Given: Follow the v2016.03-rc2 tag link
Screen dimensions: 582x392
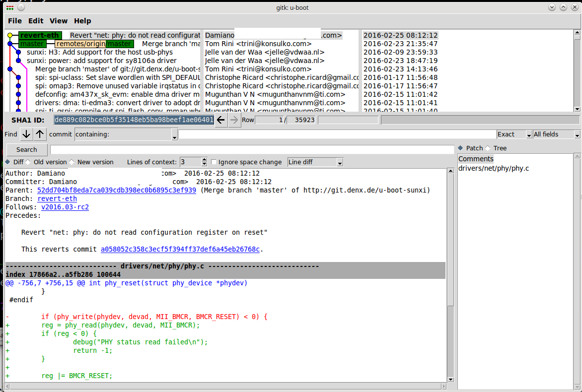Looking at the screenshot, I should tap(65, 207).
